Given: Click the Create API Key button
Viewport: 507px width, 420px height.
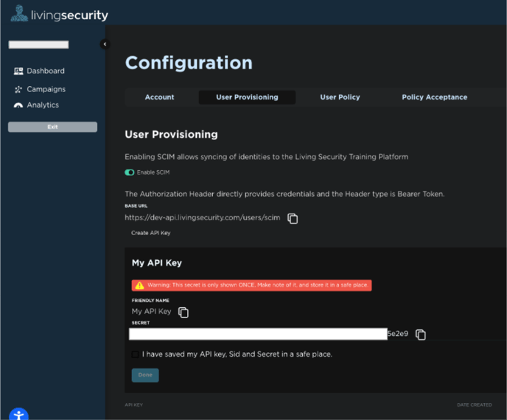Looking at the screenshot, I should click(150, 233).
